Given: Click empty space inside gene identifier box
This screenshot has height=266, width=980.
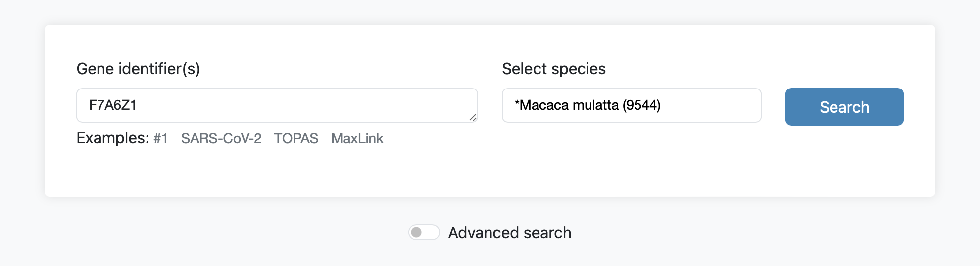Looking at the screenshot, I should point(307,105).
